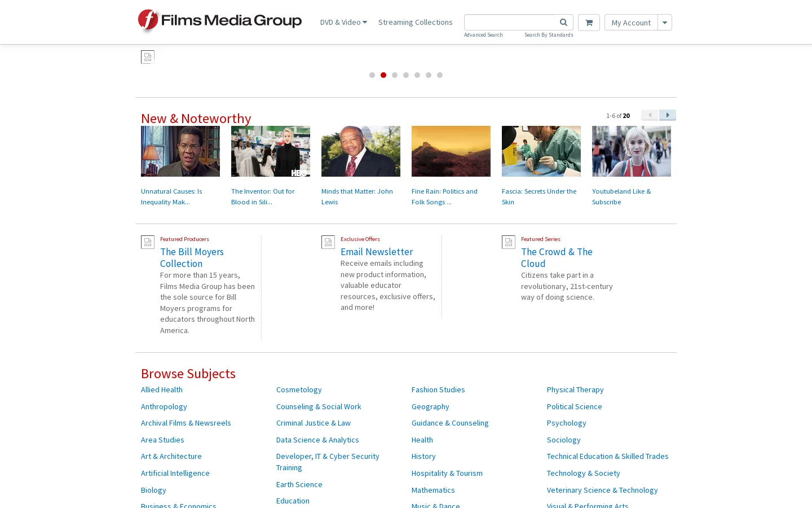Browse Veterinary Science & Technology subject
The width and height of the screenshot is (812, 508).
602,490
